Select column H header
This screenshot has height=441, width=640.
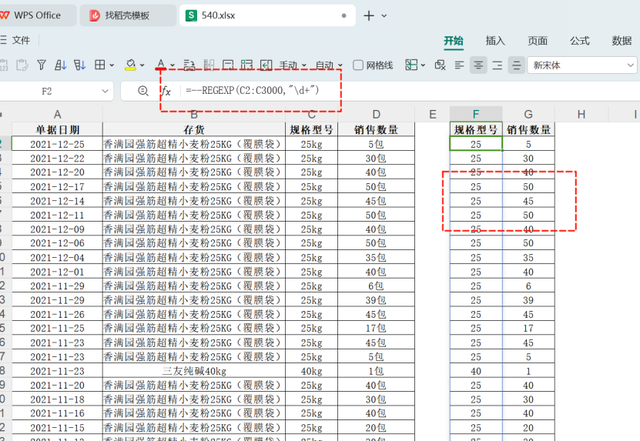click(581, 114)
